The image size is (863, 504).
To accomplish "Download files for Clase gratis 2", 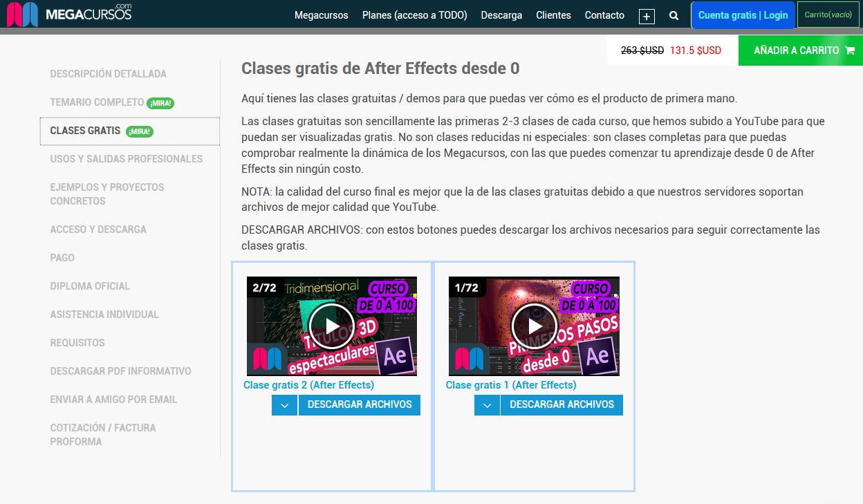I will click(360, 405).
